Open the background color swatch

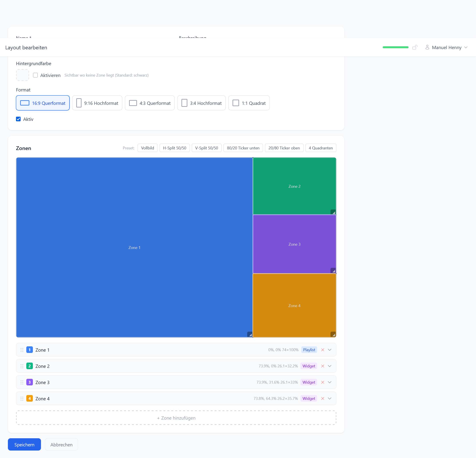pyautogui.click(x=23, y=75)
